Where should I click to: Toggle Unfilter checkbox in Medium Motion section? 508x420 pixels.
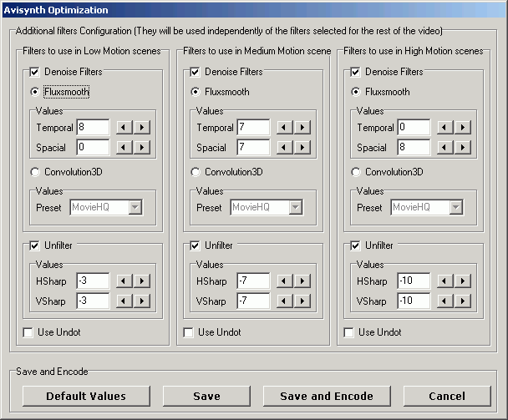pos(195,245)
